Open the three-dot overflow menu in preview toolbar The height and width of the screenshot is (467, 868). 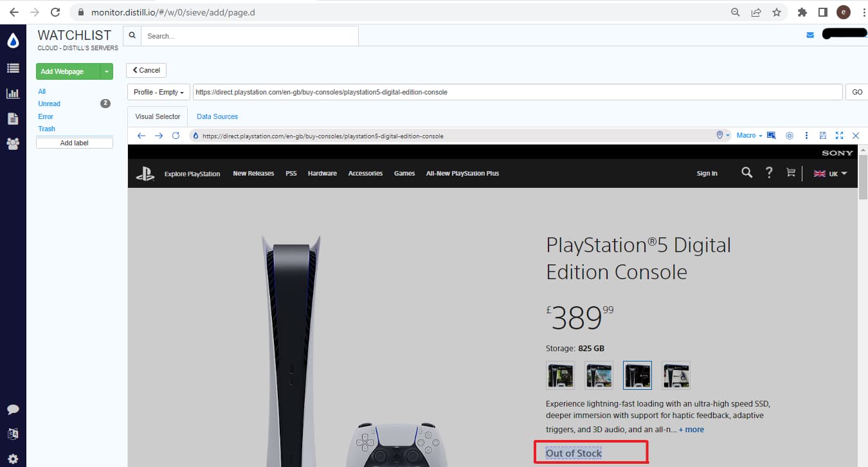[806, 135]
